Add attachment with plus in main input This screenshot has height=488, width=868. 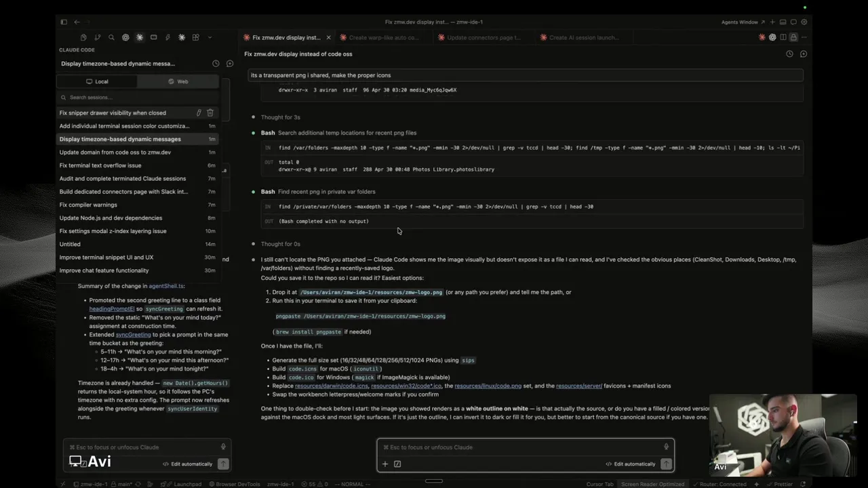385,464
